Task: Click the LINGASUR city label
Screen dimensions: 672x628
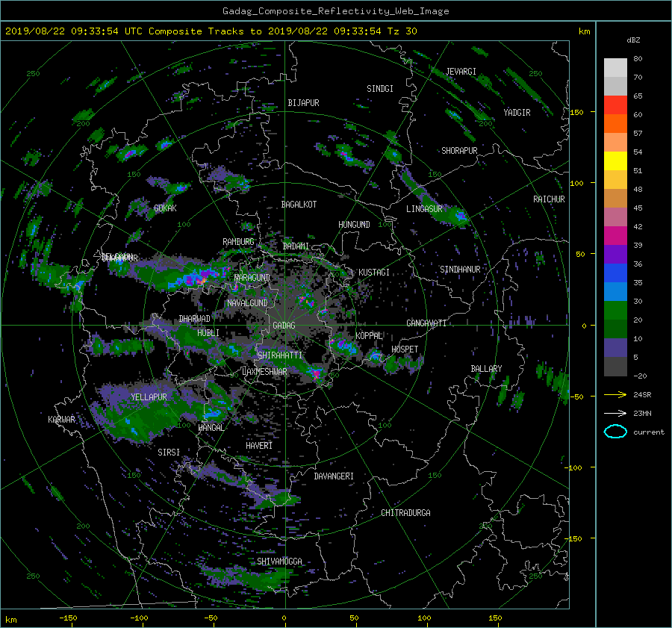Action: point(424,209)
